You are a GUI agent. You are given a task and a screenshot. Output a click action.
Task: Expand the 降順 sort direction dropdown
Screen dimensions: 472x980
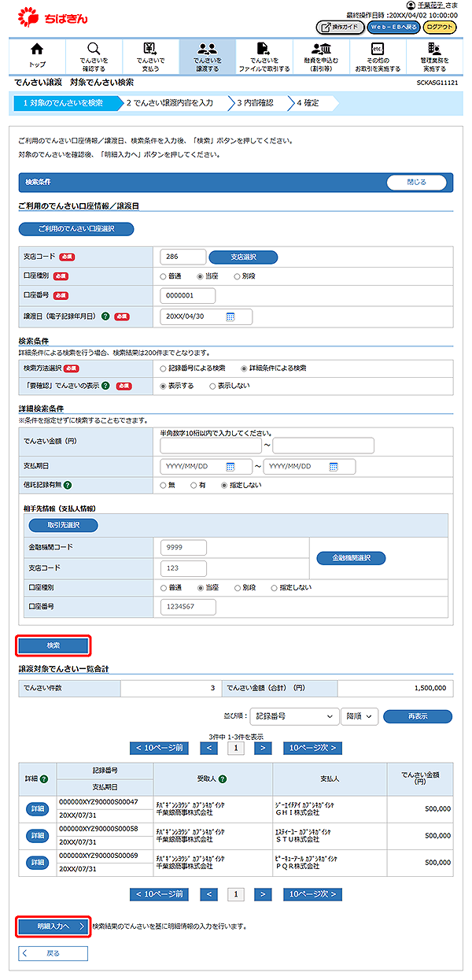click(x=360, y=716)
